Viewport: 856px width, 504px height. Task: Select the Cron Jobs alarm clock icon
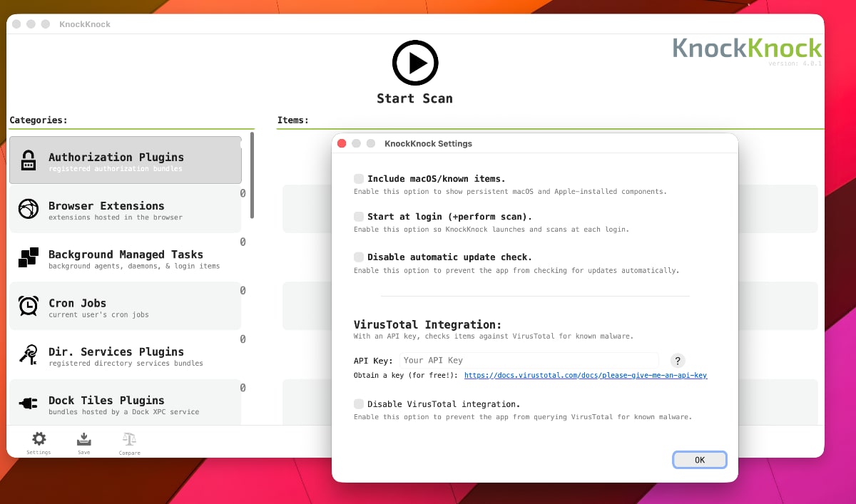tap(28, 306)
